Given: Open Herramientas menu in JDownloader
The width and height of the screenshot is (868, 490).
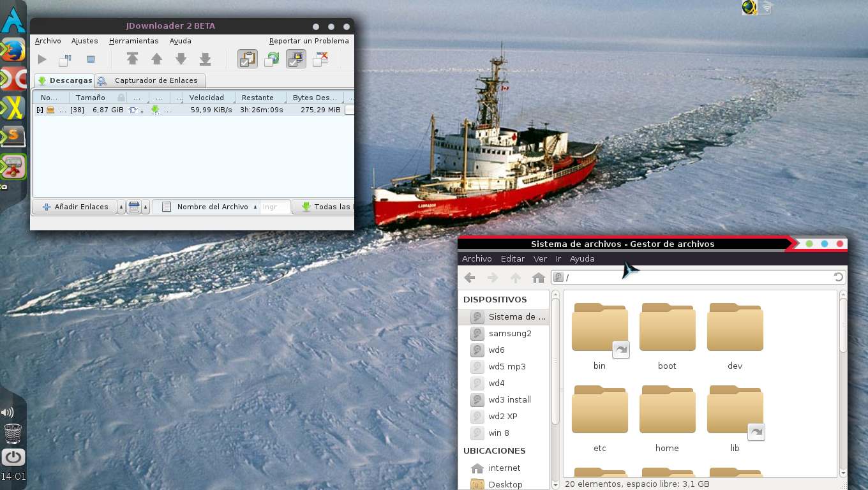Looking at the screenshot, I should coord(134,41).
